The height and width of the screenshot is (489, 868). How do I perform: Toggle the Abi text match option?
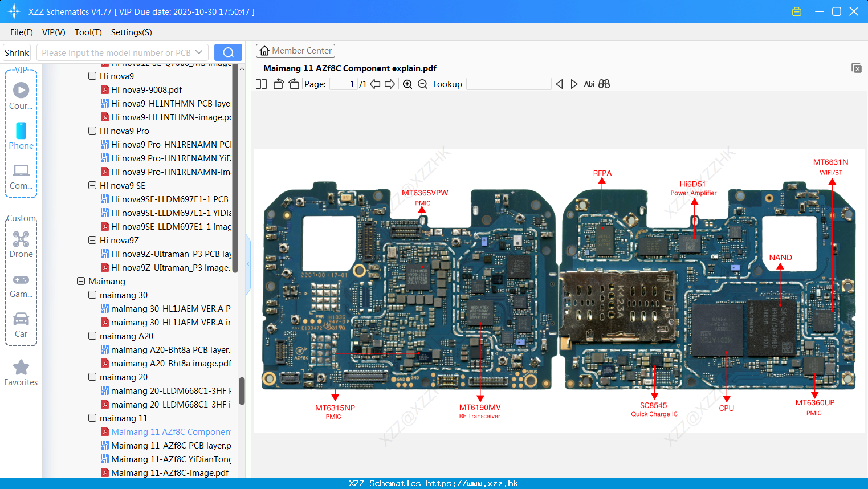(589, 84)
